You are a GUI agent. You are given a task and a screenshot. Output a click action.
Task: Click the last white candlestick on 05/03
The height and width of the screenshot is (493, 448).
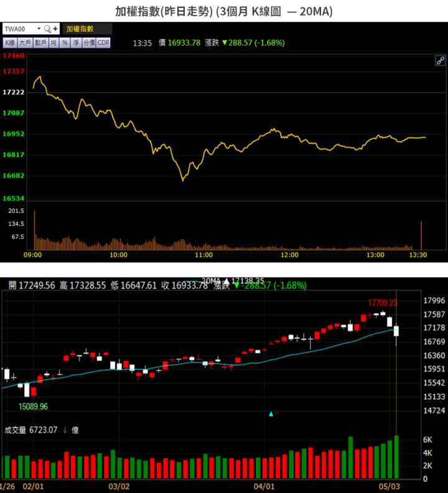pos(396,331)
